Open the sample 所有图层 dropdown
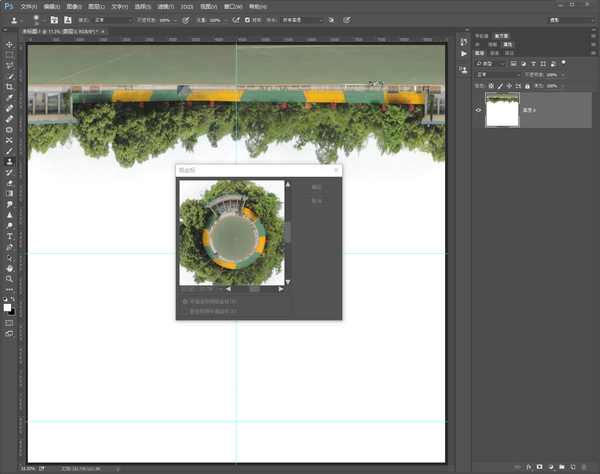600x474 pixels. (302, 20)
